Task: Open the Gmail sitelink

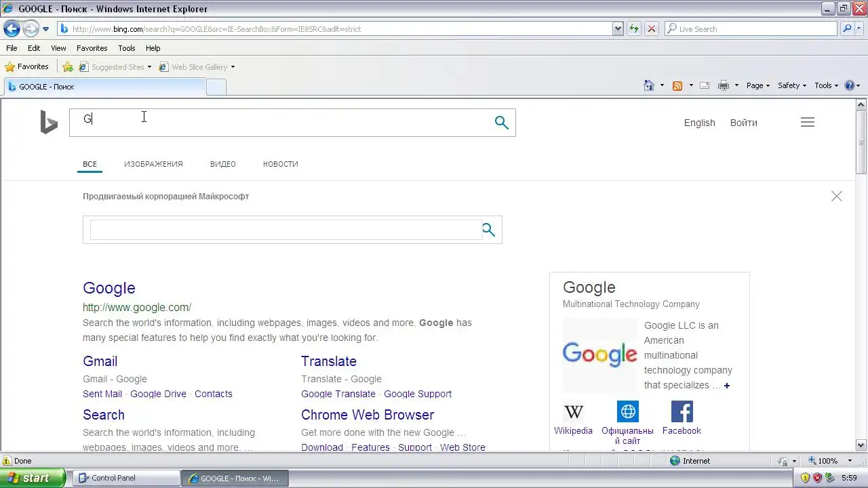Action: (100, 361)
